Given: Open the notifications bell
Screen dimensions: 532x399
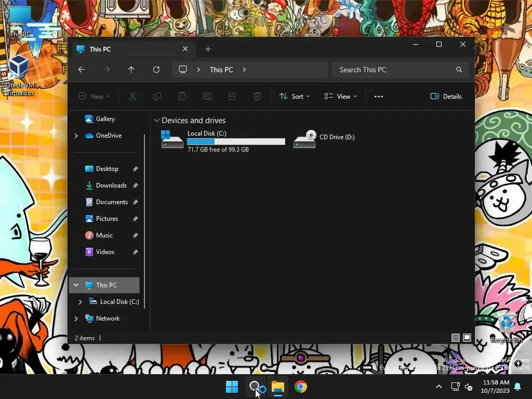Looking at the screenshot, I should [518, 387].
